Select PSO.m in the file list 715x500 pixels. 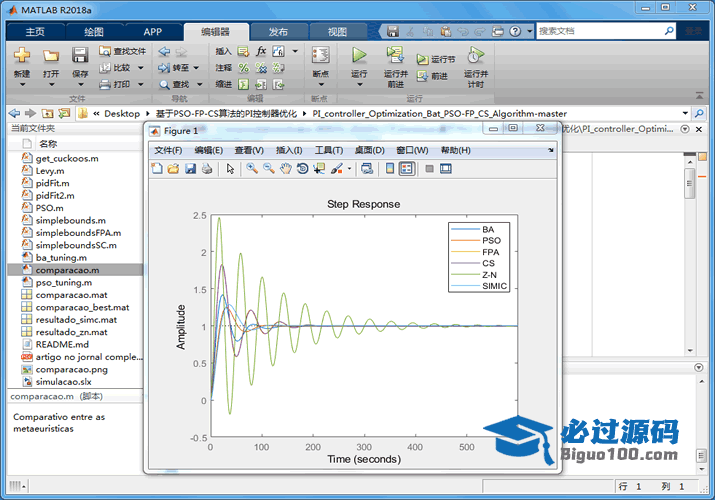49,208
